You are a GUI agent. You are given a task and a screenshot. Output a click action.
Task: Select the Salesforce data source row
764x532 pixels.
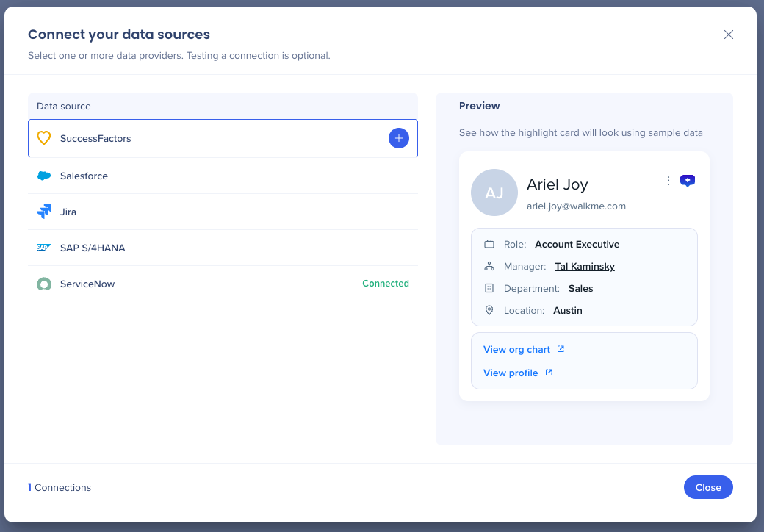tap(223, 176)
